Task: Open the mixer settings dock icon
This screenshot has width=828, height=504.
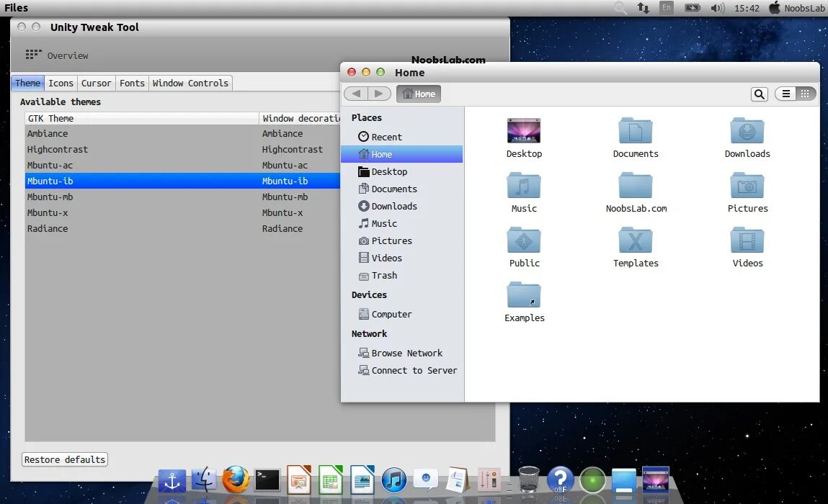Action: 489,480
